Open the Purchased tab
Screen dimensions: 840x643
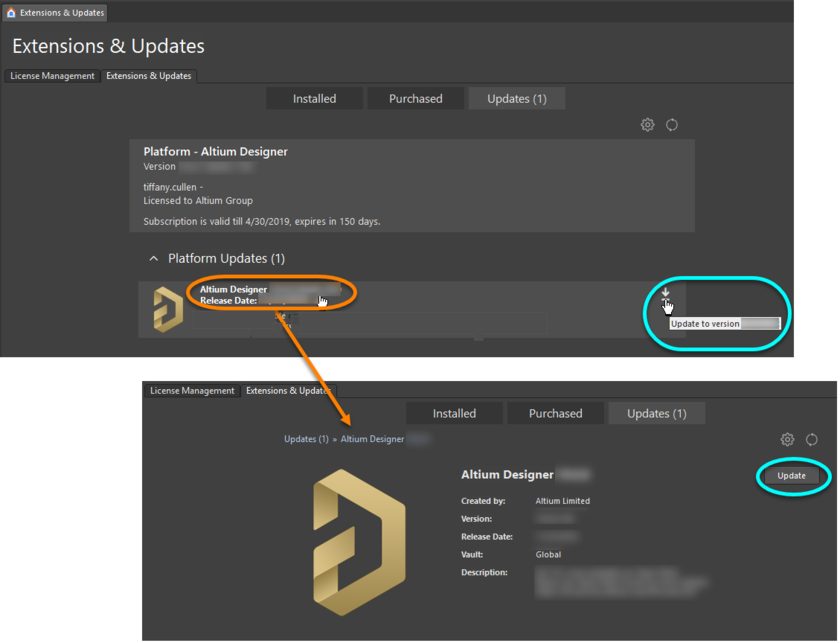point(415,98)
